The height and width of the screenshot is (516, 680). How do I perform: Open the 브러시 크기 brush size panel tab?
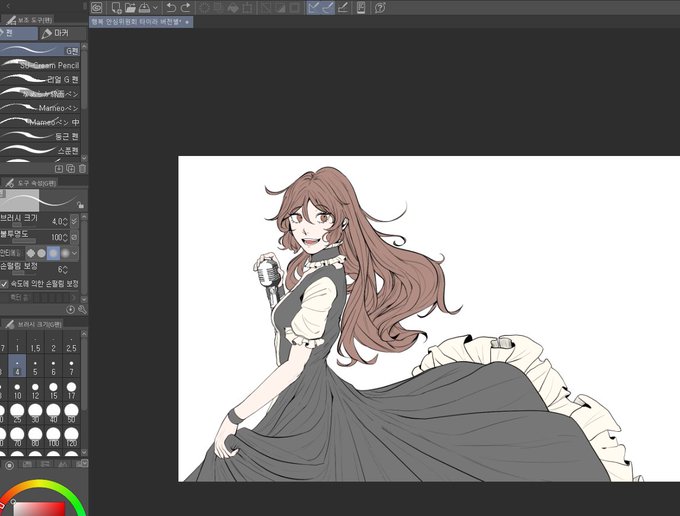pos(33,324)
